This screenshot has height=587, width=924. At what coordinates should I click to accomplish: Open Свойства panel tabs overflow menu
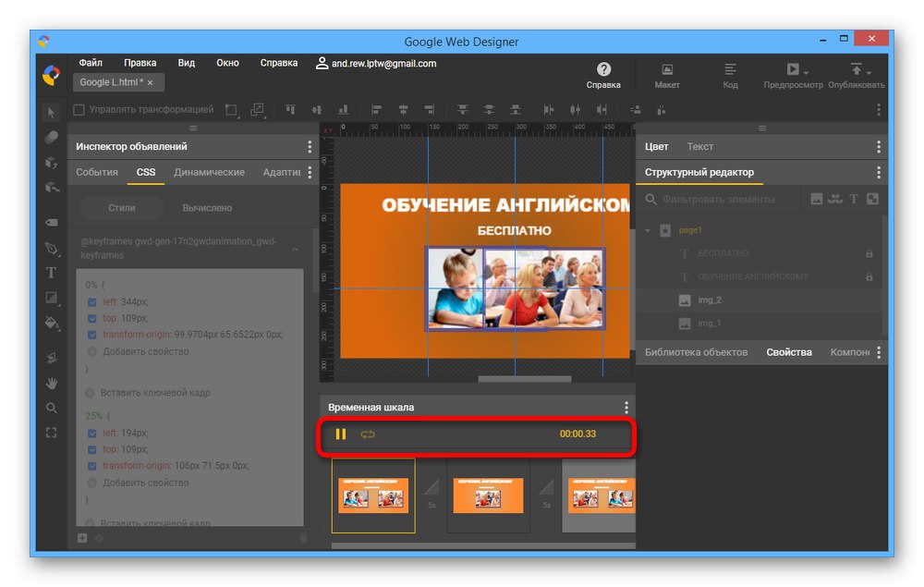tap(879, 352)
